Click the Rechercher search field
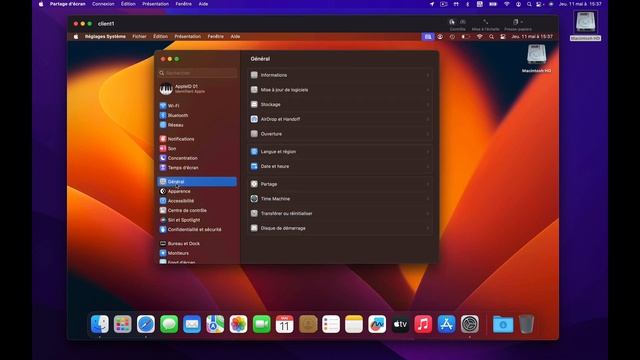 [x=197, y=73]
